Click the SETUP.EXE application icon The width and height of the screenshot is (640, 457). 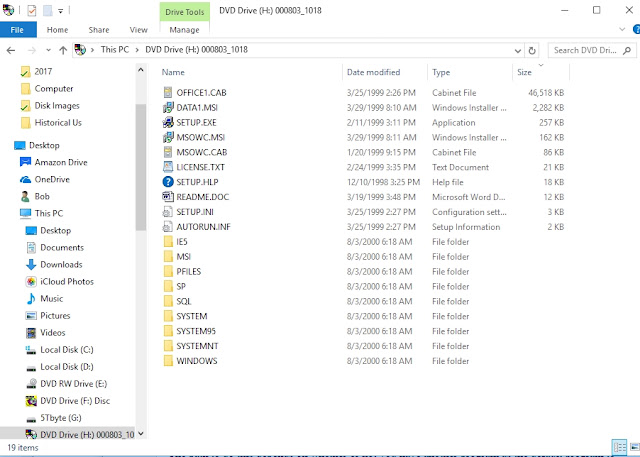click(168, 122)
